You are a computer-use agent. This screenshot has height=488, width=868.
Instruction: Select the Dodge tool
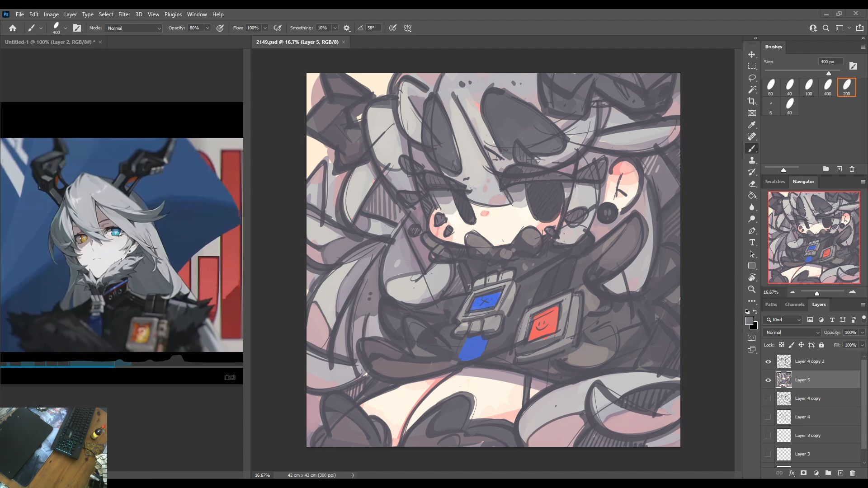[x=752, y=219]
